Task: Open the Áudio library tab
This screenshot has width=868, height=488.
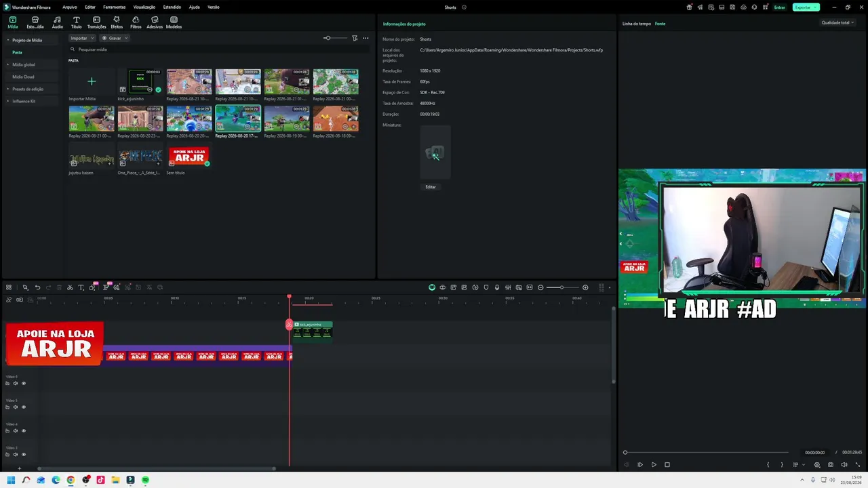Action: pos(57,22)
